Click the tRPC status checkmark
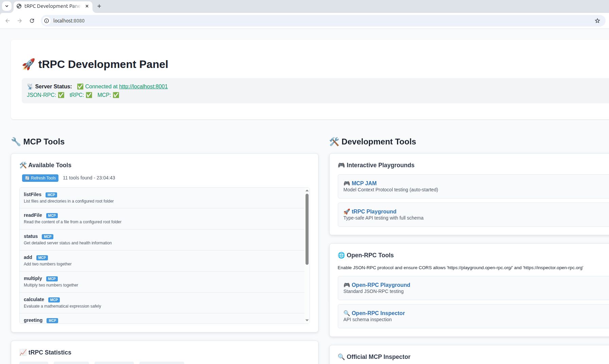This screenshot has width=609, height=364. [89, 95]
